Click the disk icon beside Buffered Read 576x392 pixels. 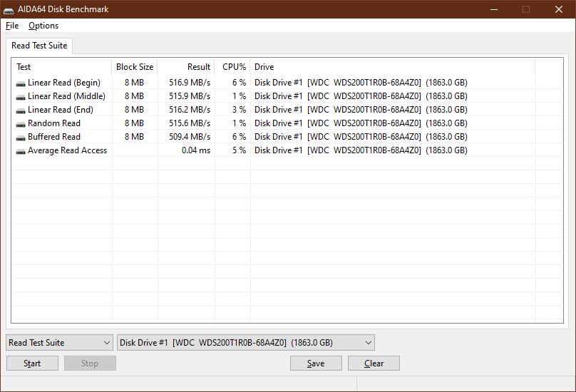21,138
